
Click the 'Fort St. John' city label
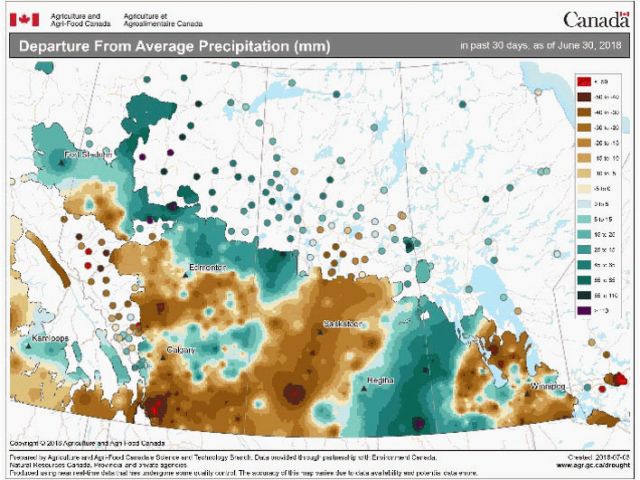(88, 155)
